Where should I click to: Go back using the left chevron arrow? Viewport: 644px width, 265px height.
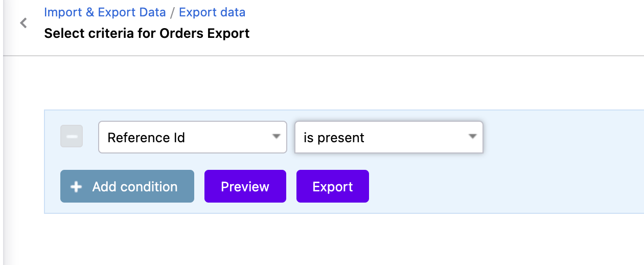[23, 23]
